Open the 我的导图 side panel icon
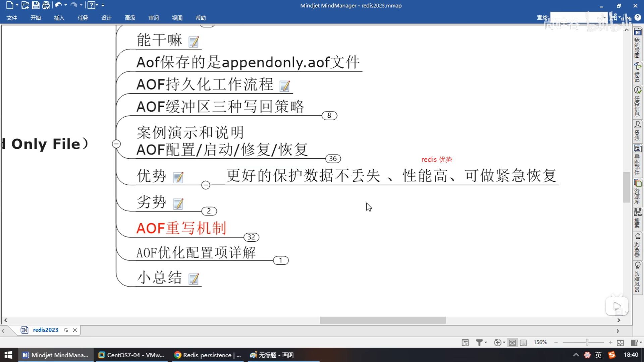The width and height of the screenshot is (644, 362). tap(638, 44)
